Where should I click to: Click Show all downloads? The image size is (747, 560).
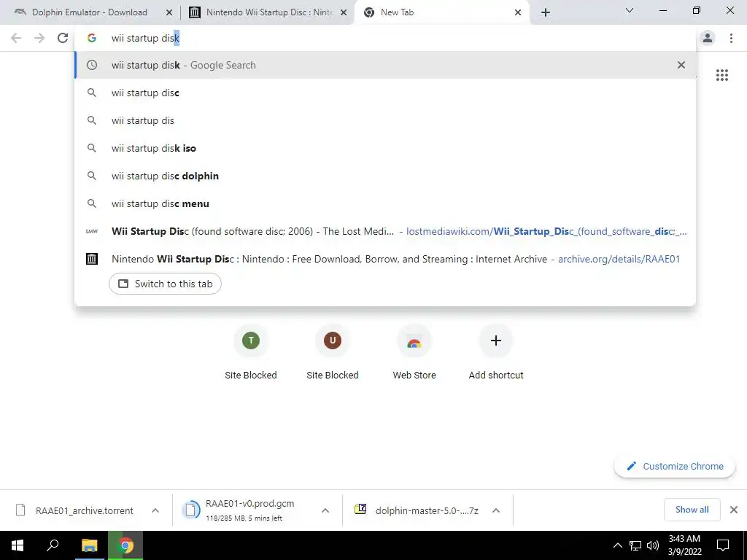(x=692, y=510)
